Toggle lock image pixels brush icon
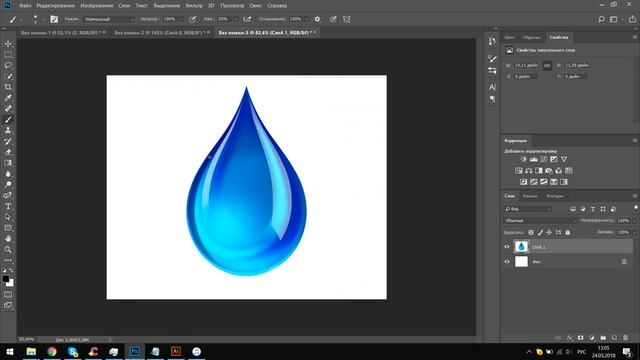 [540, 232]
